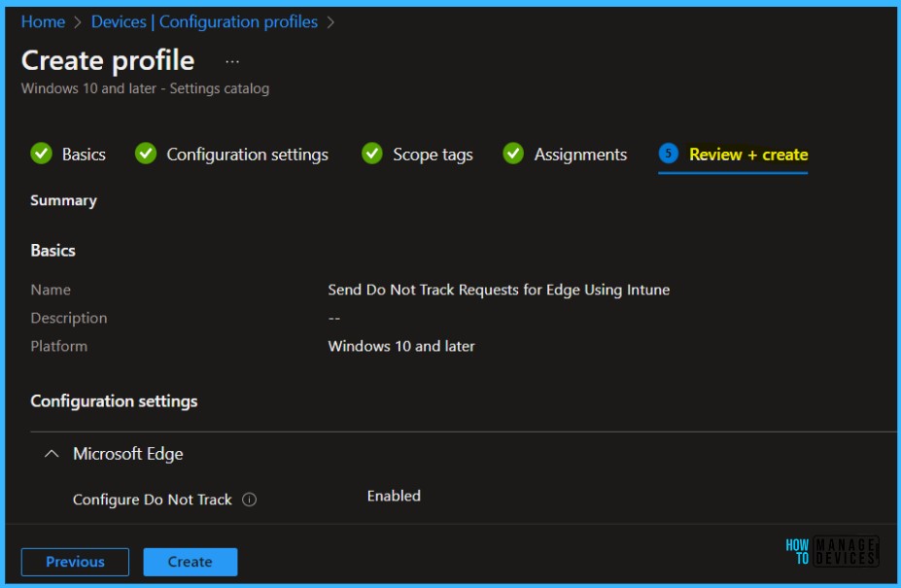Click the 'Windows 10 and later - Settings catalog' subtitle
Image resolution: width=901 pixels, height=588 pixels.
point(146,88)
